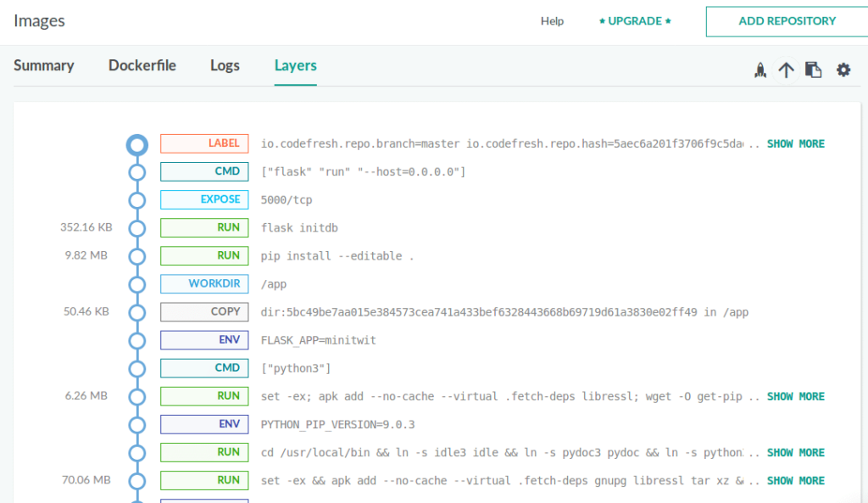
Task: Click the Help menu item
Action: click(552, 21)
